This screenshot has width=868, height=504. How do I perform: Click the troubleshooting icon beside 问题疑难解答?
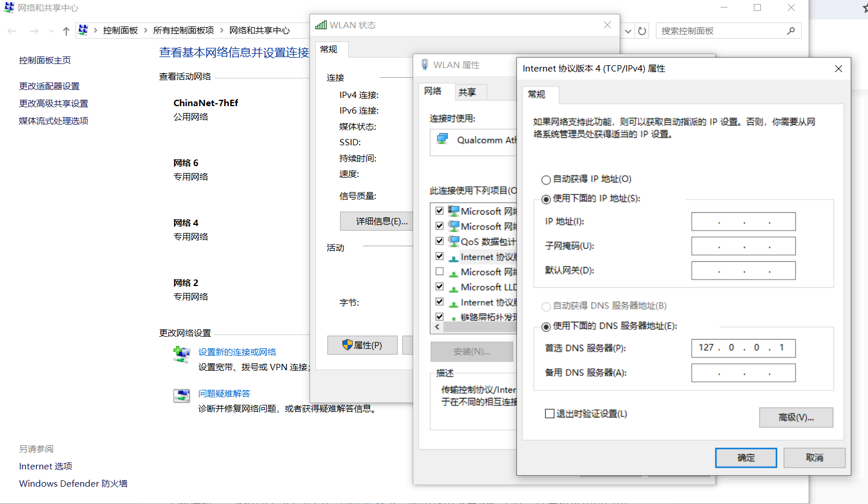click(182, 396)
